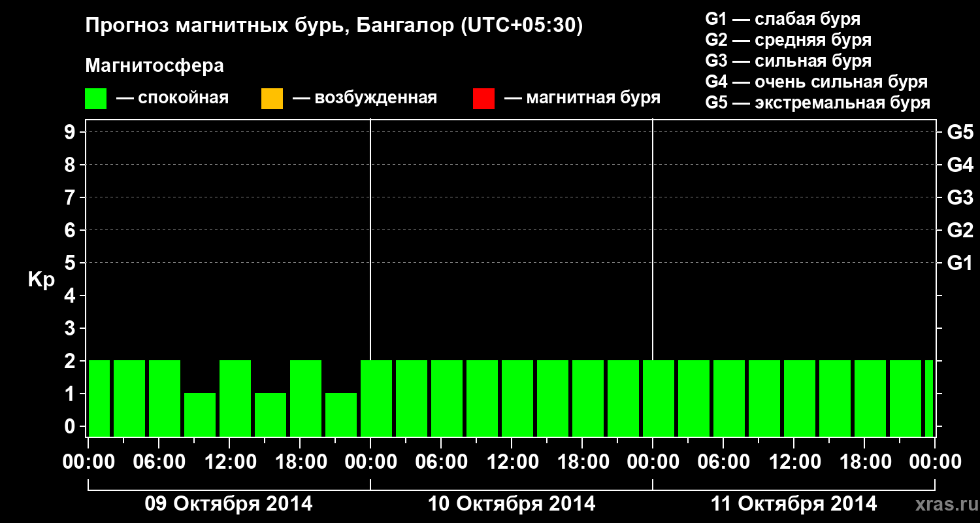Image resolution: width=980 pixels, height=523 pixels.
Task: Click the '18:00' tick label for 09 Октября
Action: tap(300, 462)
